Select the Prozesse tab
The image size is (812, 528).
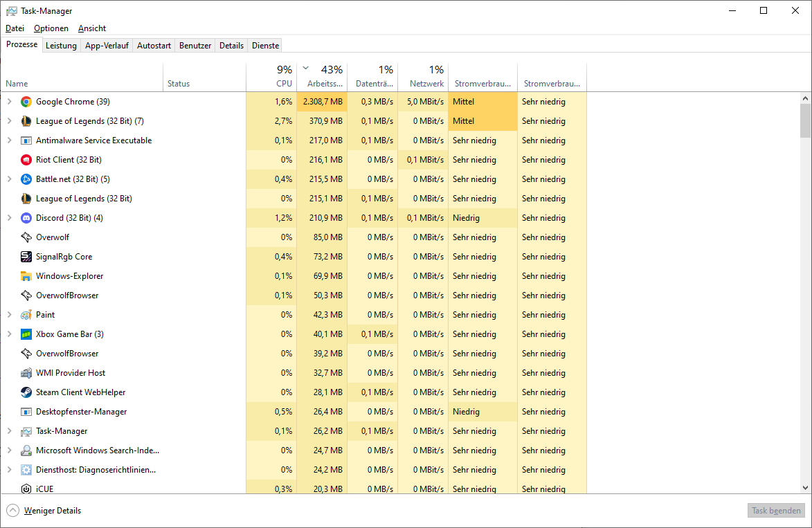pyautogui.click(x=21, y=44)
